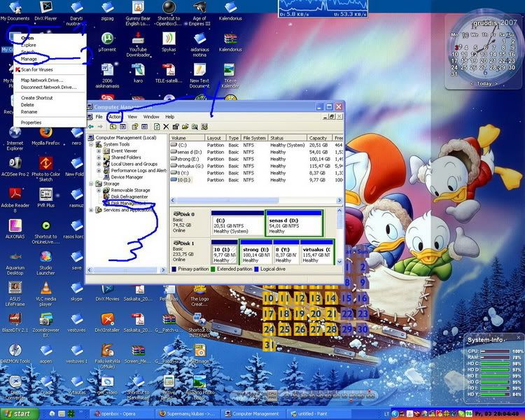Screen dimensions: 525x420
Task: Choose Map Network Drive in context menu
Action: point(50,80)
